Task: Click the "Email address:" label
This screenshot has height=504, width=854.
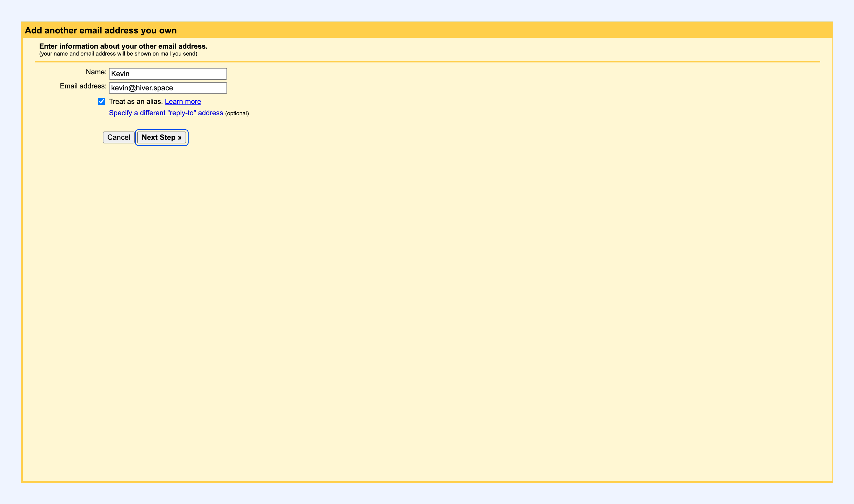Action: [x=83, y=86]
